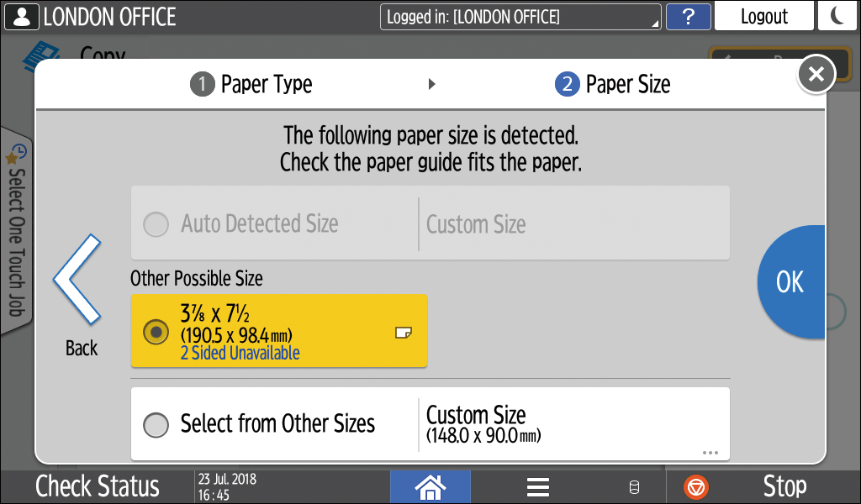Open Custom Size 148.0 x 90.0 mm options
The image size is (861, 504).
tap(573, 424)
